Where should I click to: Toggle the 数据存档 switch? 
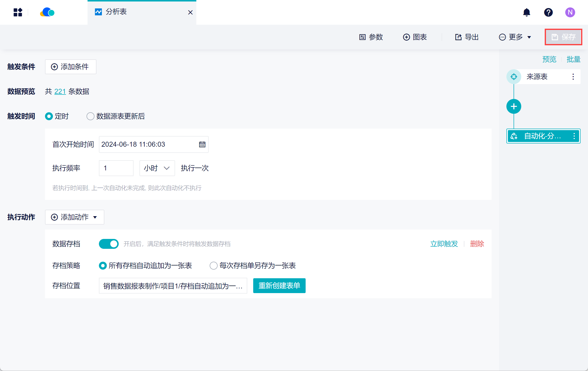point(109,244)
